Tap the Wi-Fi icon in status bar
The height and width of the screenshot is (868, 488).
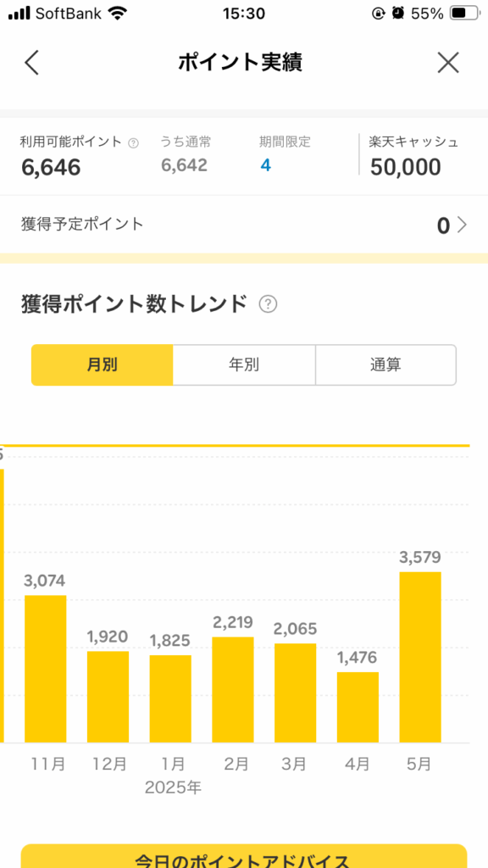pos(118,14)
